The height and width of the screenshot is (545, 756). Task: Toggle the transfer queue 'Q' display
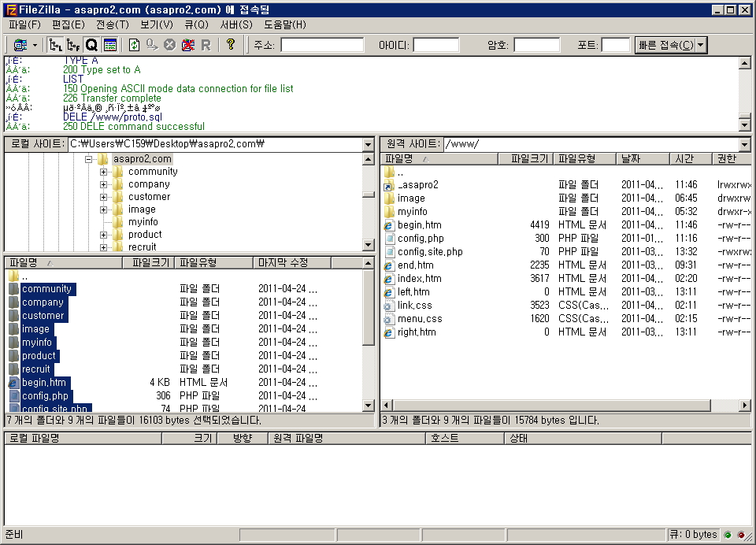(91, 45)
